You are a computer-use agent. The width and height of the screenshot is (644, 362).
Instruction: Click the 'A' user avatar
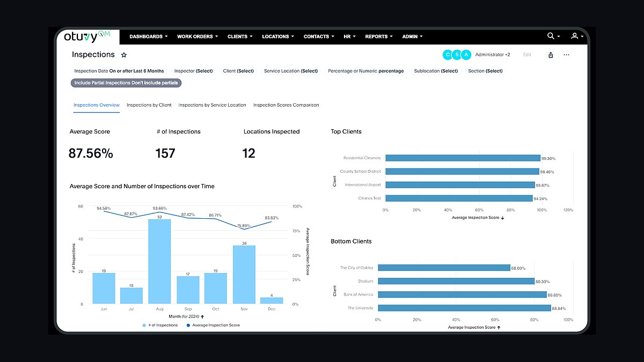point(466,55)
